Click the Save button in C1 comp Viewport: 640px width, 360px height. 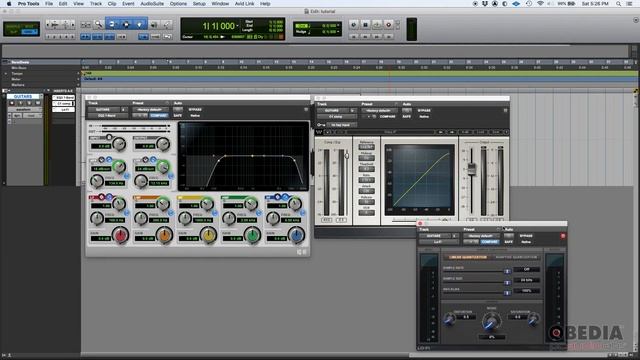[x=496, y=132]
